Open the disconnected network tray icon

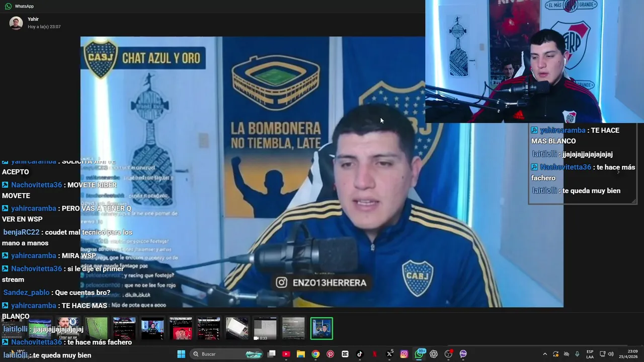[x=567, y=354]
